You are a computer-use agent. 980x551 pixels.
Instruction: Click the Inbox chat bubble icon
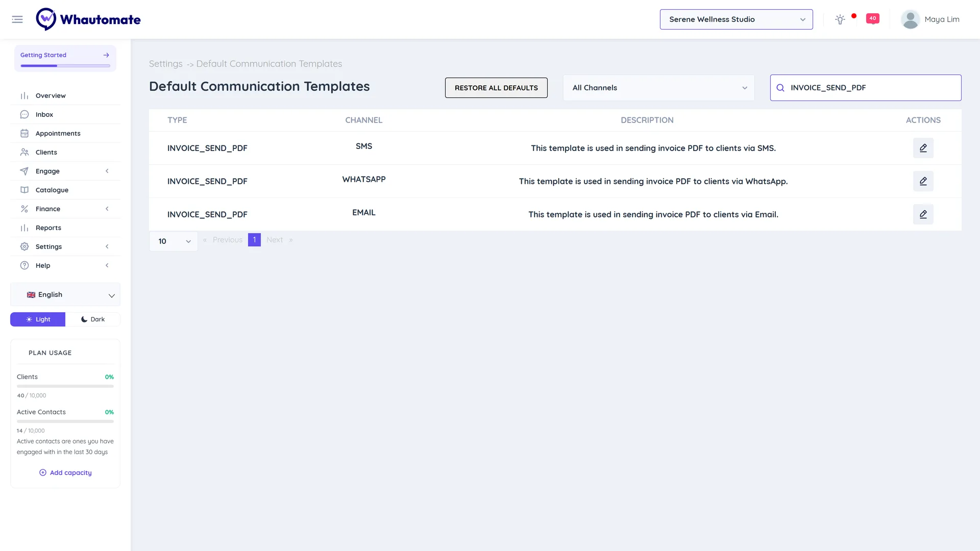[24, 115]
